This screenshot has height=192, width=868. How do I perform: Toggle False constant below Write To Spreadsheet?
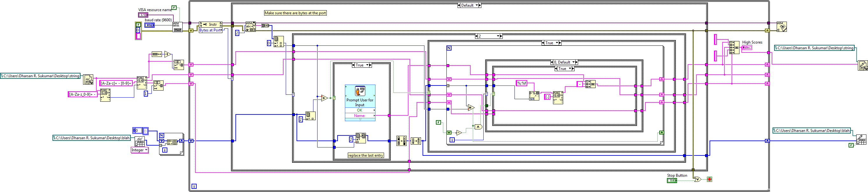point(851,145)
